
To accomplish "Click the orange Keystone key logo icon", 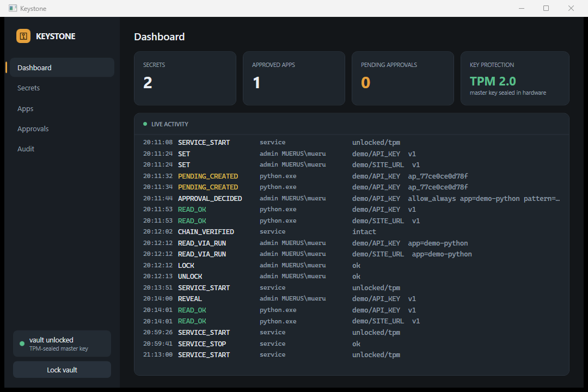I will pyautogui.click(x=23, y=36).
